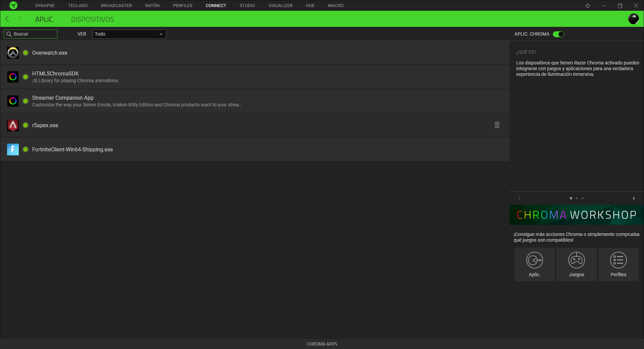The width and height of the screenshot is (644, 349).
Task: Show next info slide arrow
Action: point(634,198)
